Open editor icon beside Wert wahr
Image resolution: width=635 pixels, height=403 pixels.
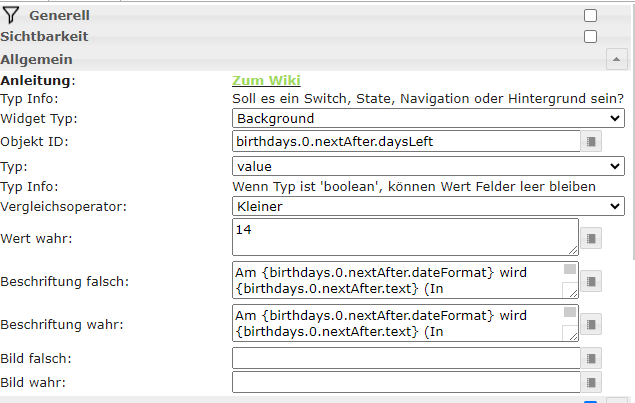tap(592, 238)
